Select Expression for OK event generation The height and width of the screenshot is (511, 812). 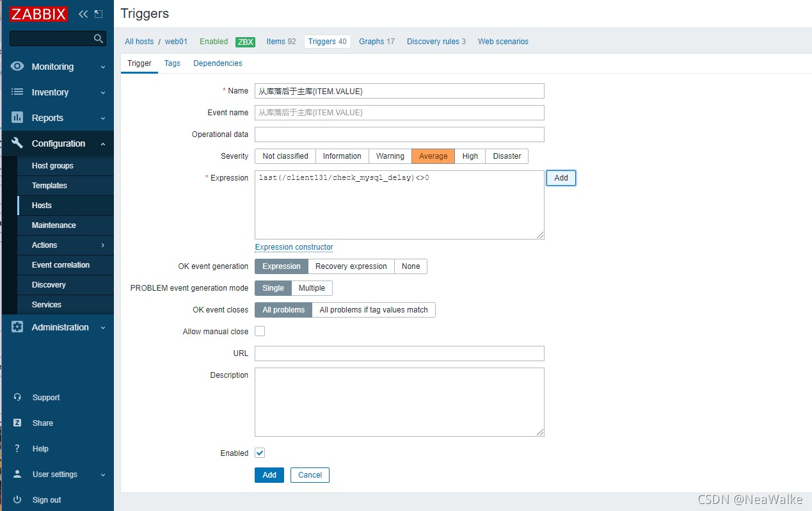tap(282, 266)
